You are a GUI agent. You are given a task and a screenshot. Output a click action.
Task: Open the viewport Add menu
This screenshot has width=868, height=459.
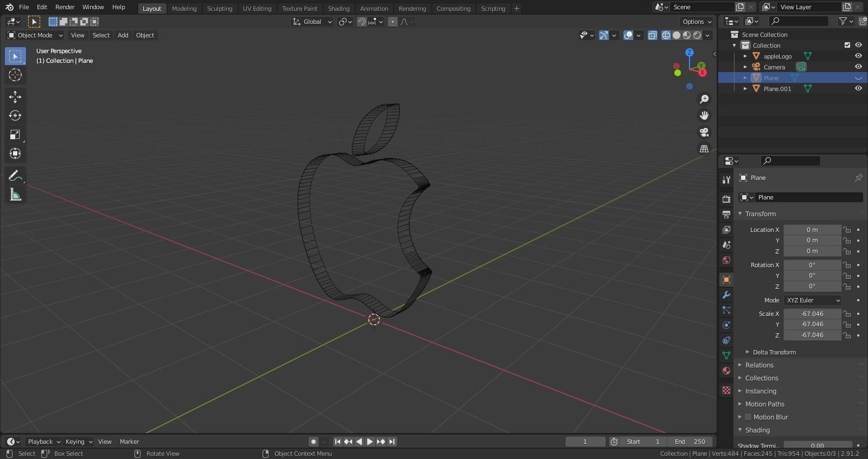tap(123, 35)
